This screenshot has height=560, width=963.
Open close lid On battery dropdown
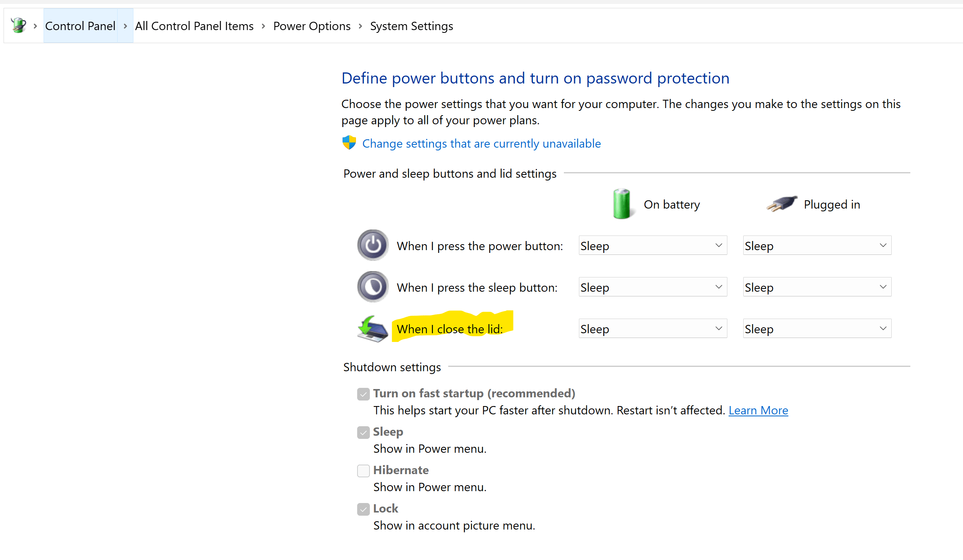click(x=653, y=328)
